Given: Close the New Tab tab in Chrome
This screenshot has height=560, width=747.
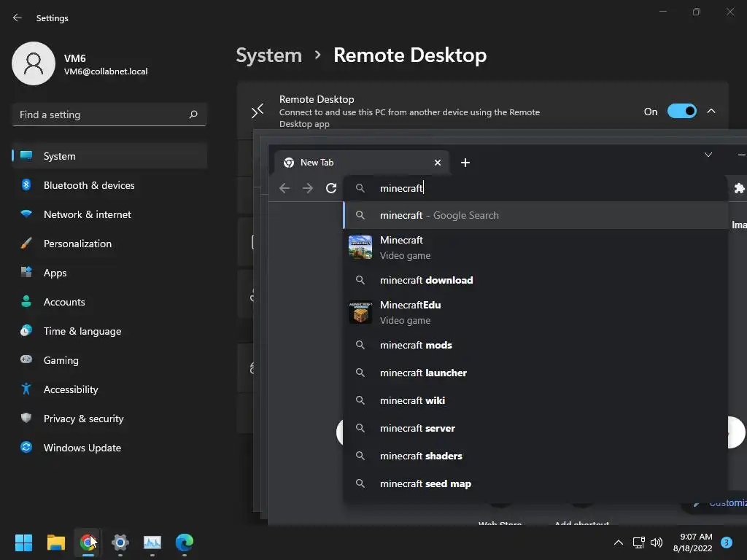Looking at the screenshot, I should (x=438, y=163).
